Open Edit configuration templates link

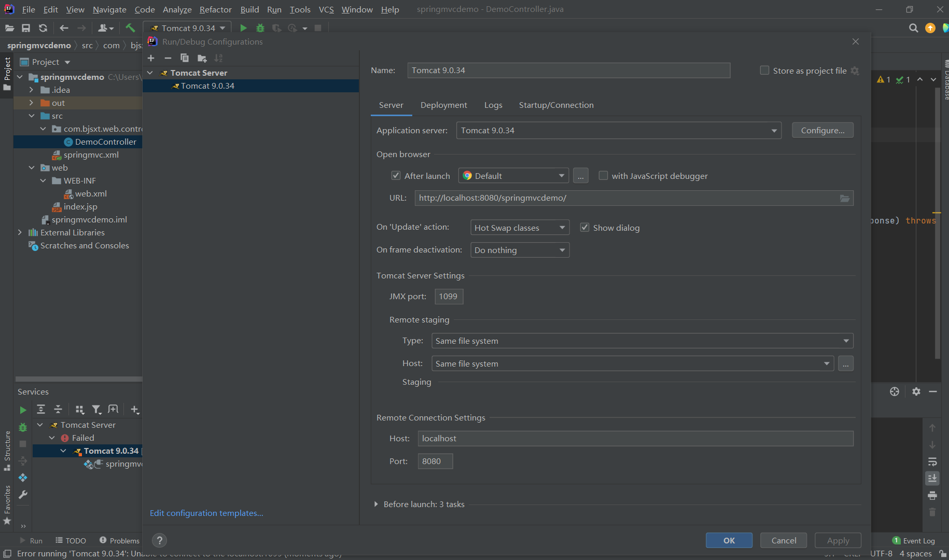click(x=206, y=513)
